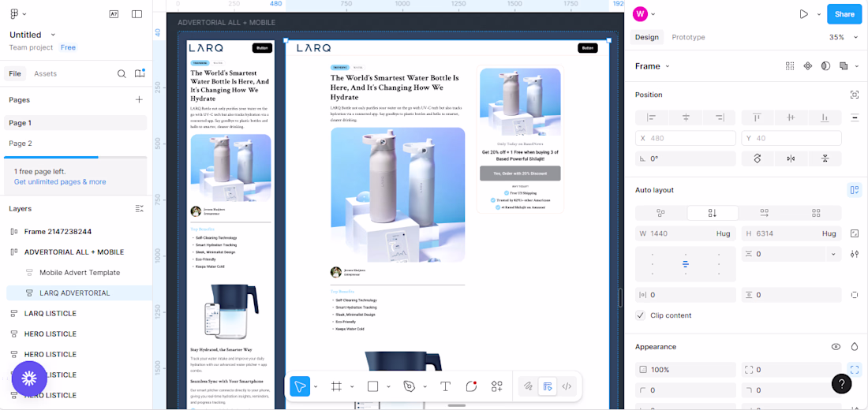Align right icon in Position section
Viewport: 868px width, 410px height.
719,117
